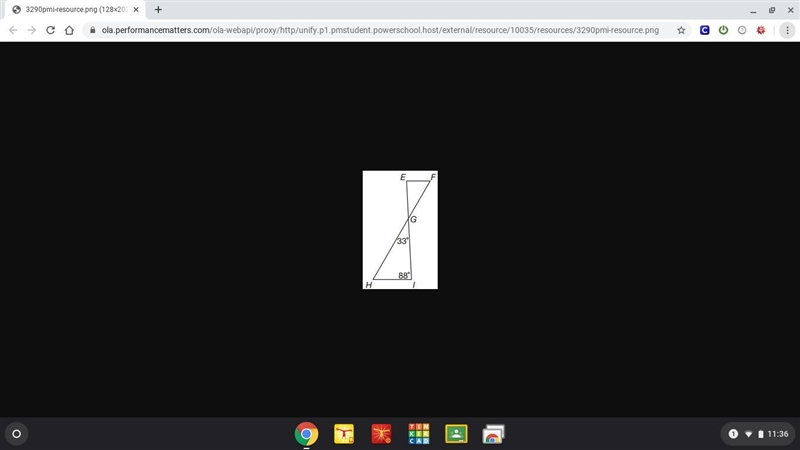Close the browser window
The height and width of the screenshot is (450, 800).
pos(790,10)
